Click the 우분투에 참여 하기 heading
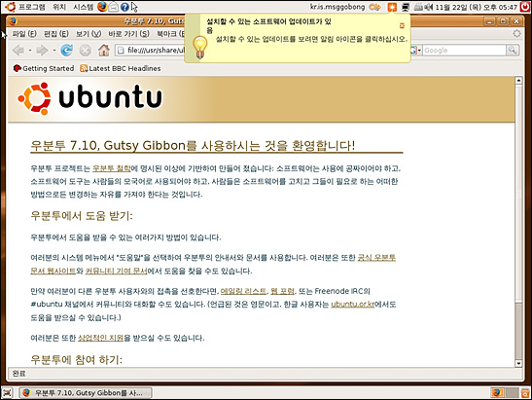The height and width of the screenshot is (400, 532). point(76,359)
